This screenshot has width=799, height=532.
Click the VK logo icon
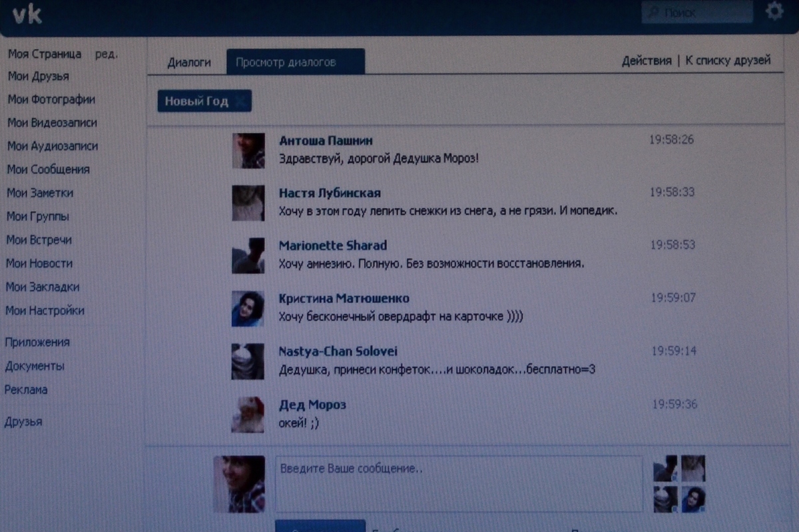pyautogui.click(x=27, y=14)
